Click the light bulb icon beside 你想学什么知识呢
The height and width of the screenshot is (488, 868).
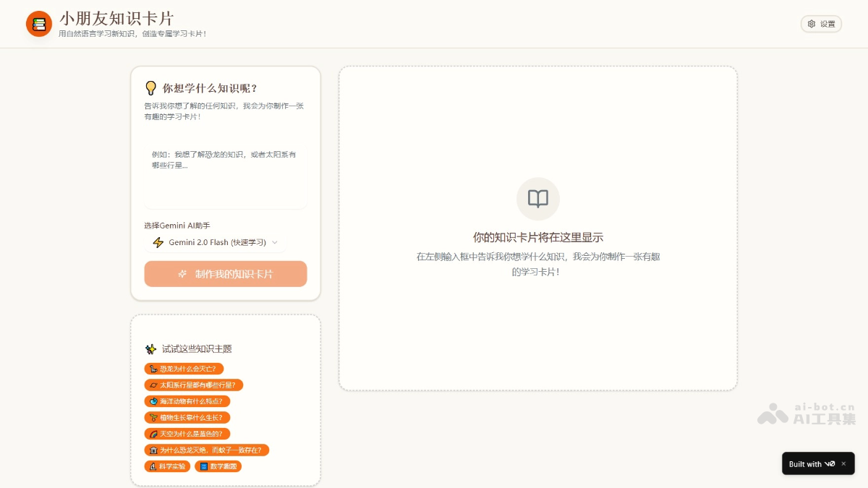tap(150, 88)
